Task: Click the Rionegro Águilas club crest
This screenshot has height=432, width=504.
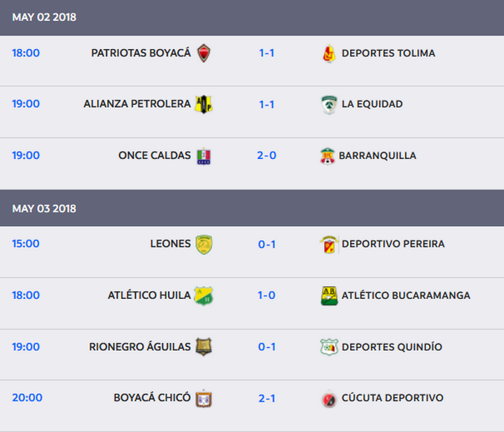Action: point(204,347)
